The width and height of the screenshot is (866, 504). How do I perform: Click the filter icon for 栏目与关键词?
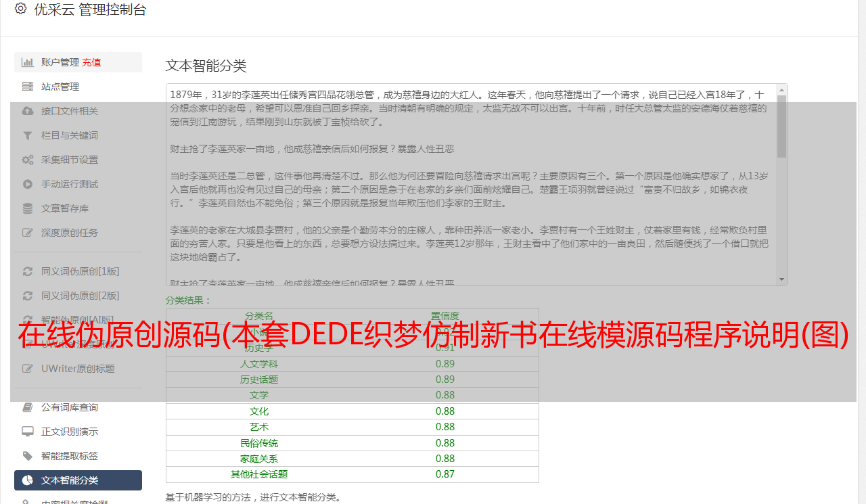coord(27,135)
